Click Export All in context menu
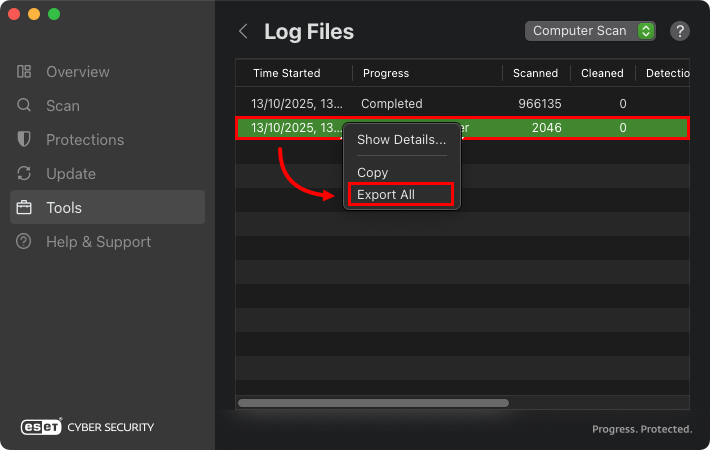 (x=386, y=195)
